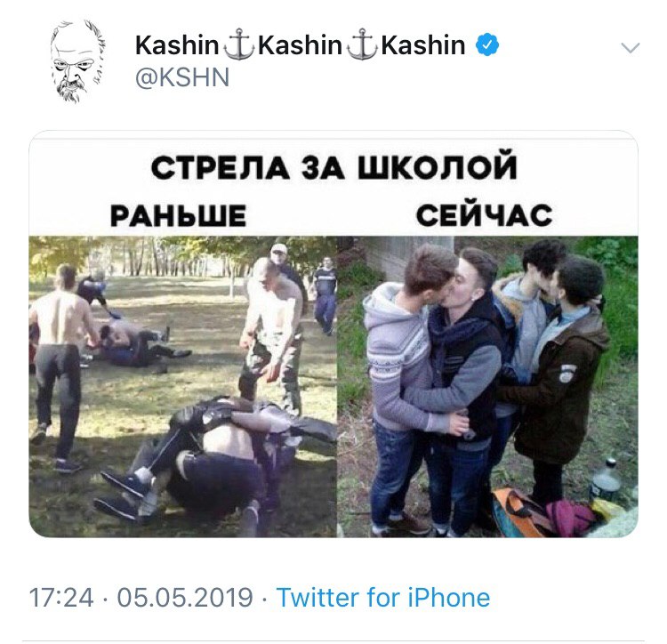
Task: Click the СЕЙЧАС caption in the meme
Action: (484, 214)
